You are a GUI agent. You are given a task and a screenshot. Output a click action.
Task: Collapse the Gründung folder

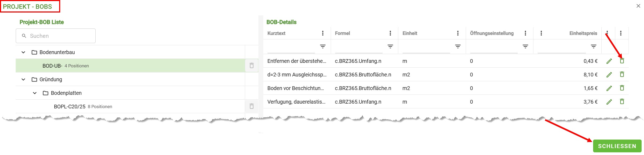tap(23, 79)
